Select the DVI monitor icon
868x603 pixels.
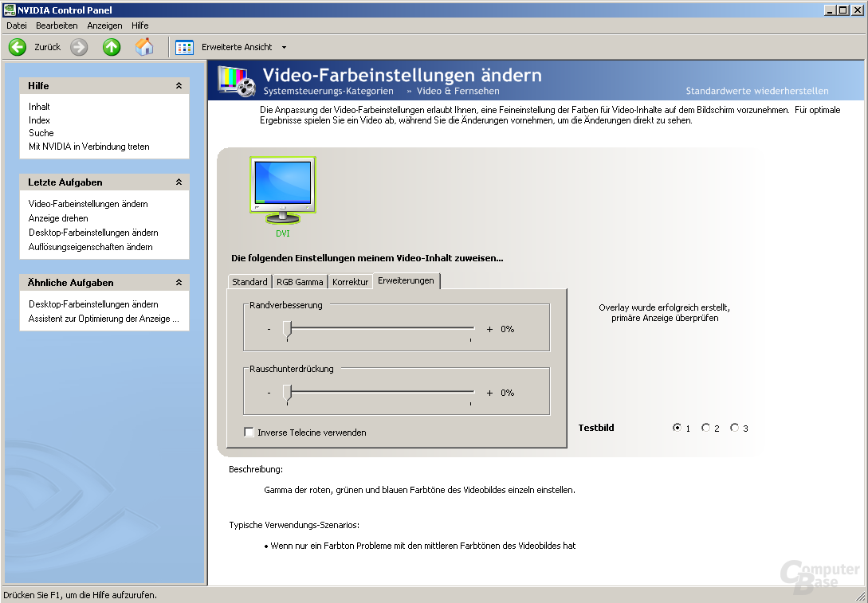point(283,190)
